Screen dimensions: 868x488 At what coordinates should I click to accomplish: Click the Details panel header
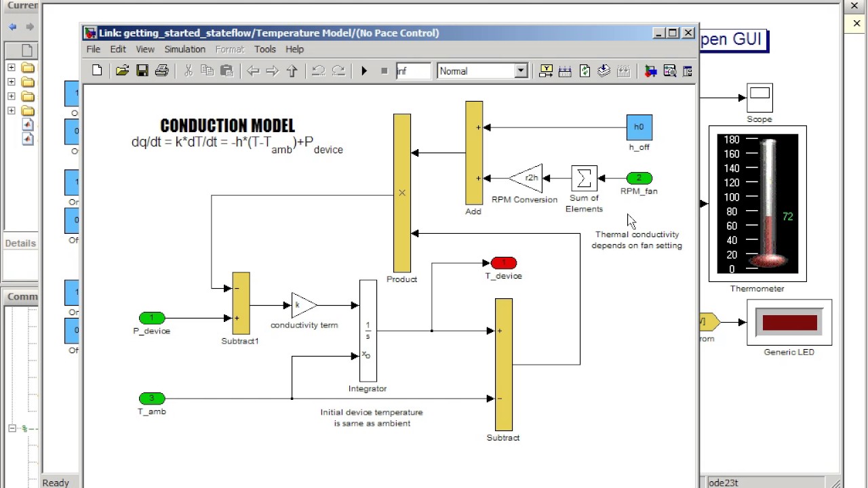20,243
